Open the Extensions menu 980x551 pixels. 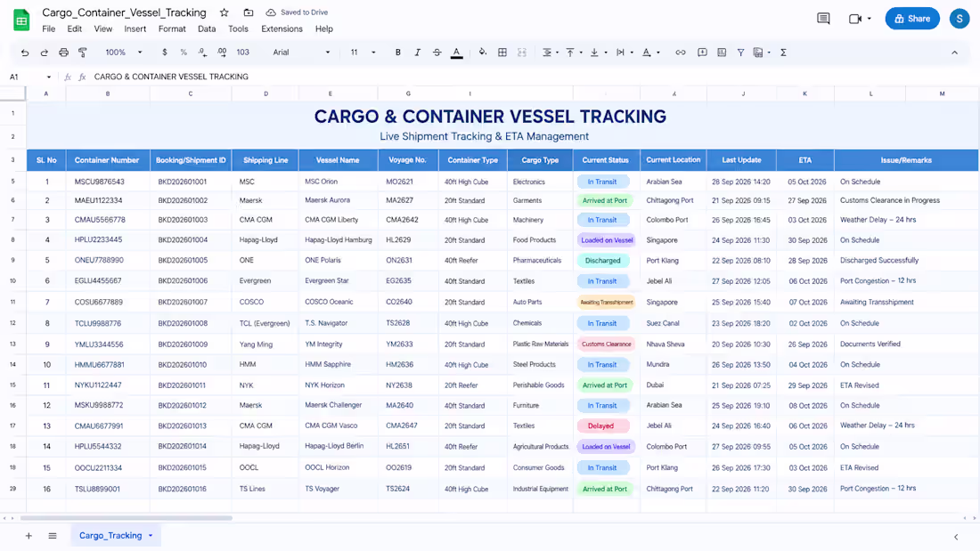click(282, 28)
